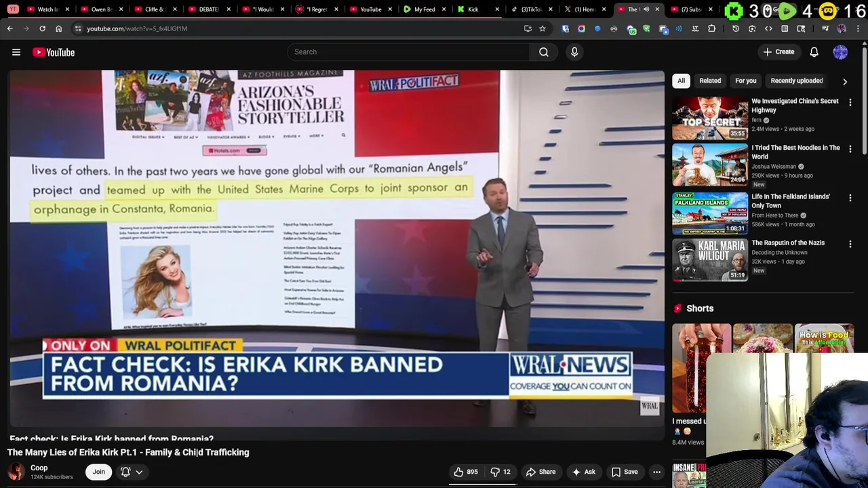868x488 pixels.
Task: Open site information icon in address bar
Action: pos(78,28)
